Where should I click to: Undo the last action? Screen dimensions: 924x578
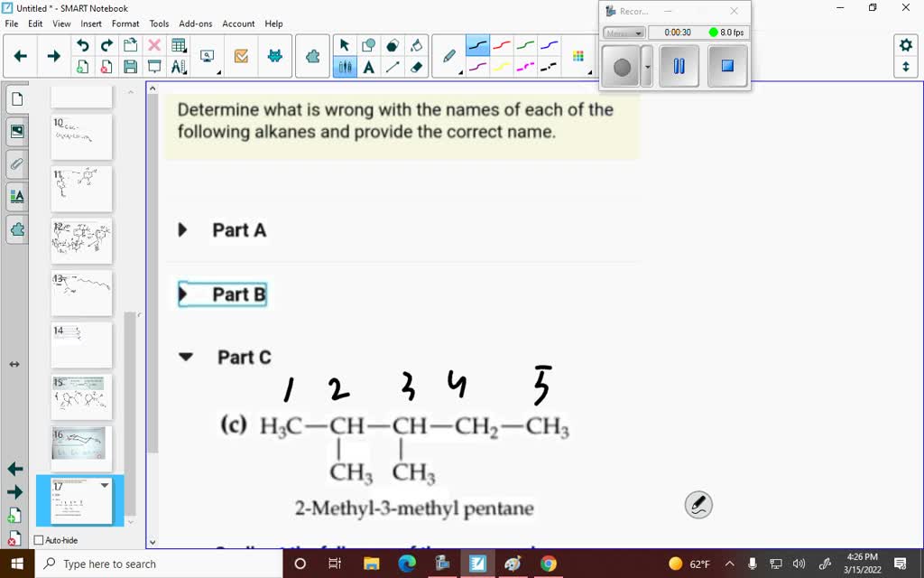(84, 45)
